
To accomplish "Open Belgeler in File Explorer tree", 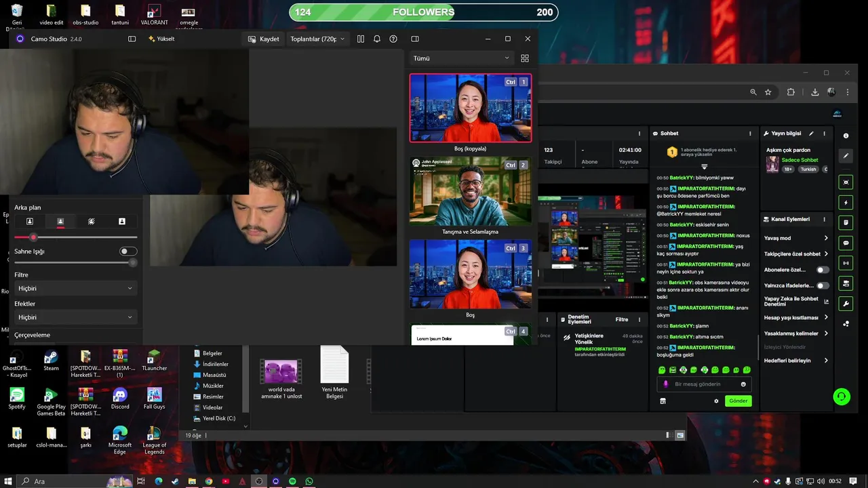I will (x=212, y=353).
